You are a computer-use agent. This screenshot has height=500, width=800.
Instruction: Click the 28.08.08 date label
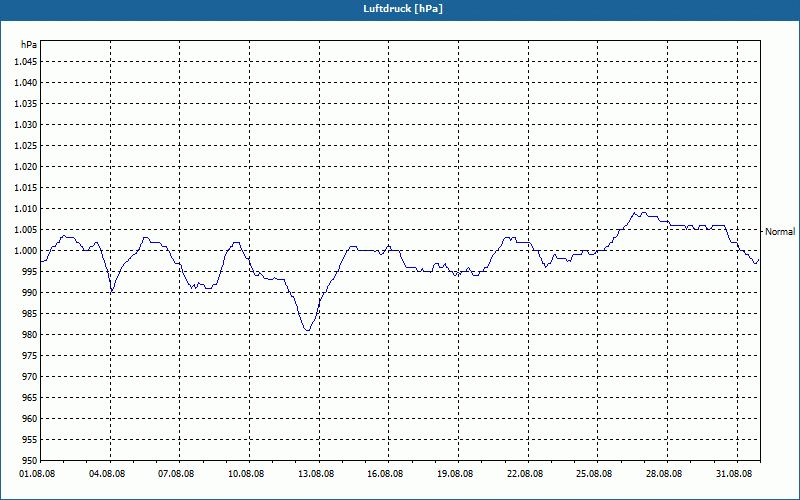point(664,474)
